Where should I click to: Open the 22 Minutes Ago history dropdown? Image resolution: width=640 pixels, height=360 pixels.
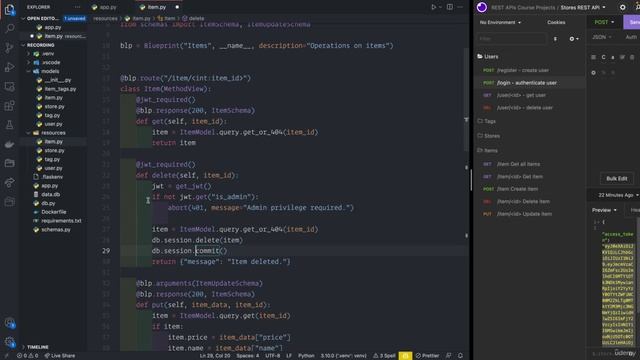[x=618, y=195]
